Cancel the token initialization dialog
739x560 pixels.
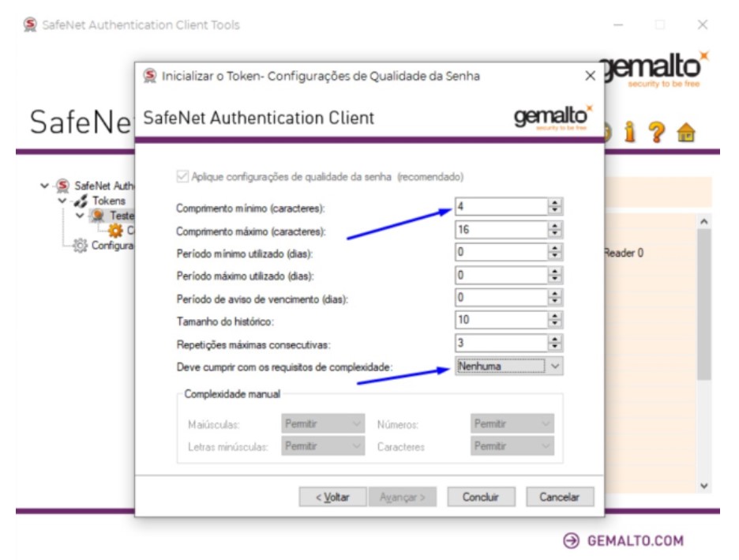[560, 497]
